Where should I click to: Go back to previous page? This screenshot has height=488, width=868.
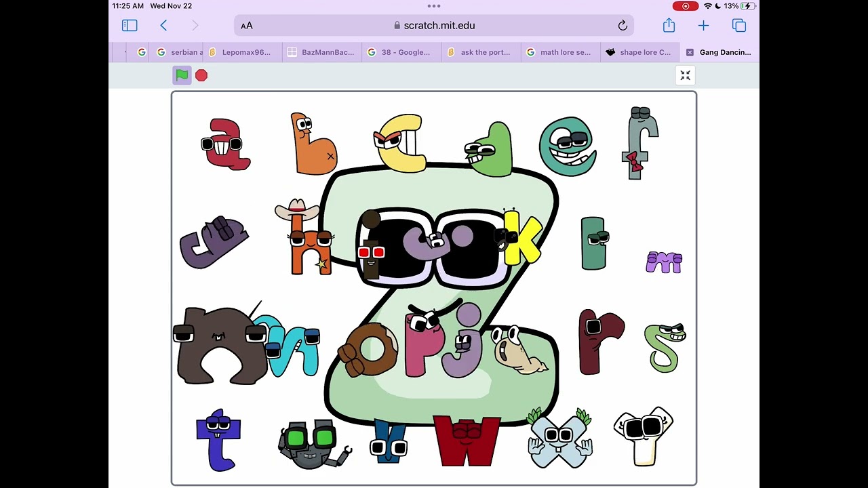click(163, 25)
